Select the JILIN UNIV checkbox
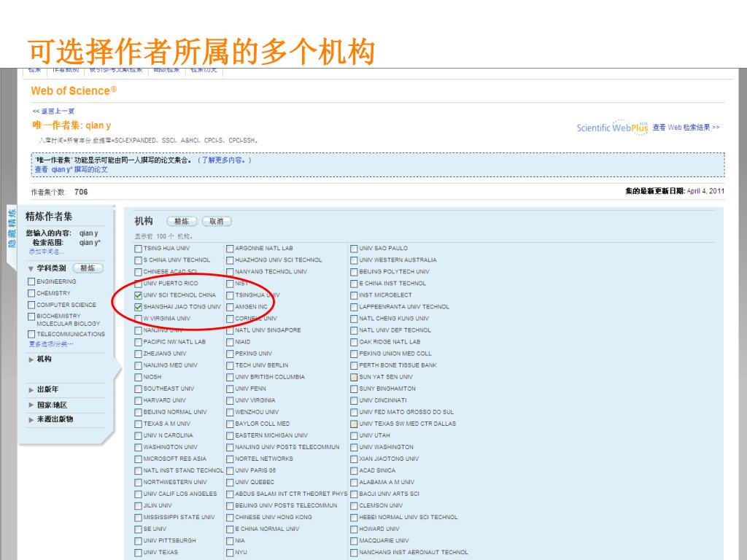The height and width of the screenshot is (560, 747). click(x=138, y=506)
